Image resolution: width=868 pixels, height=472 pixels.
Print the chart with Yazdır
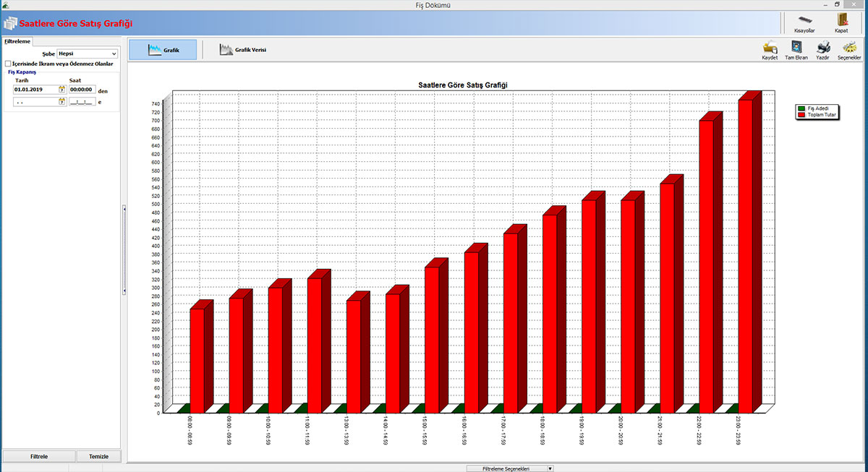[x=822, y=48]
